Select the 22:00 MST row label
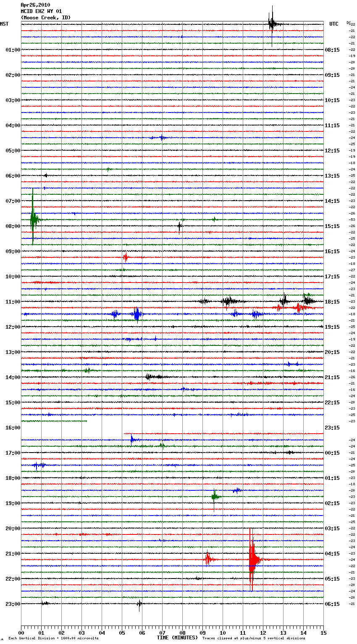 coord(13,579)
